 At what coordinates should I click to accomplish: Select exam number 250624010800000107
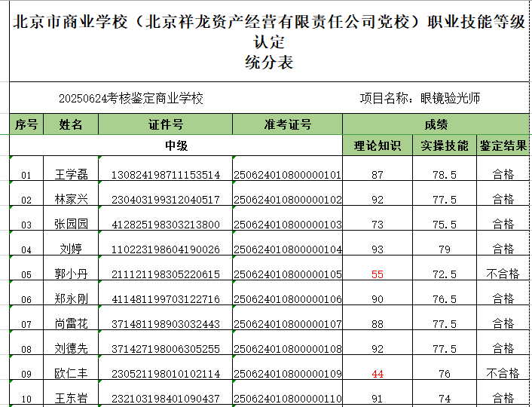[287, 324]
